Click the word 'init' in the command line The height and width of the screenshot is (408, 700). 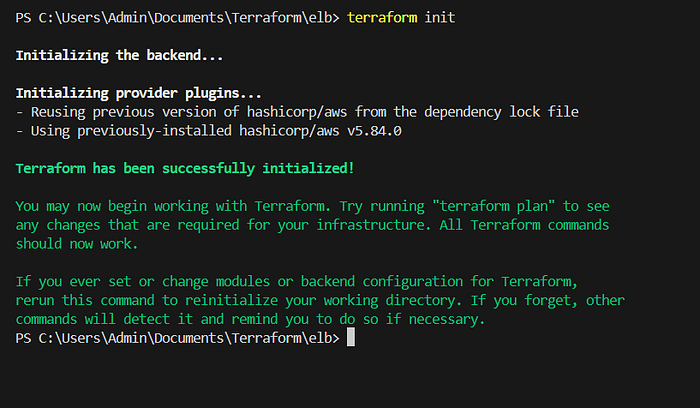click(x=440, y=17)
